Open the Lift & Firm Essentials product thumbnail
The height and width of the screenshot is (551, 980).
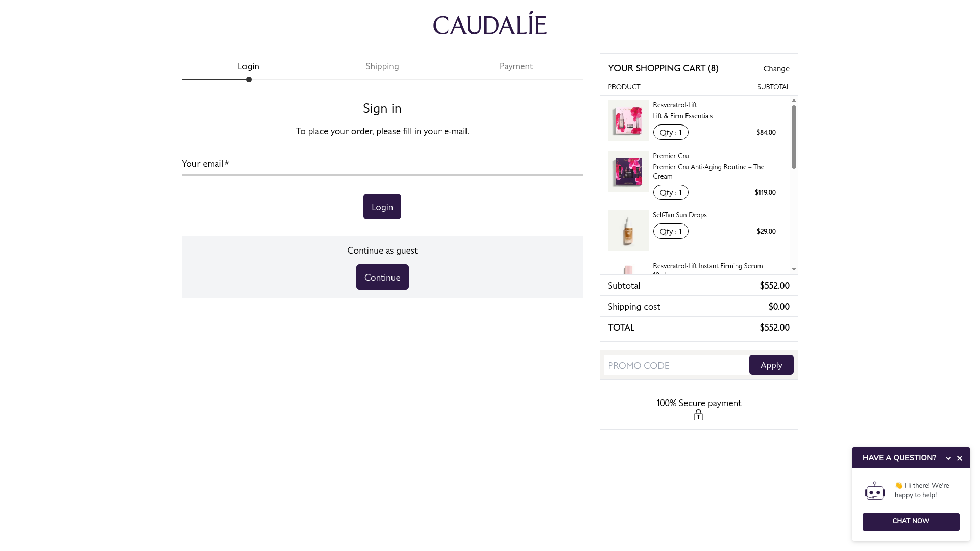click(x=628, y=120)
